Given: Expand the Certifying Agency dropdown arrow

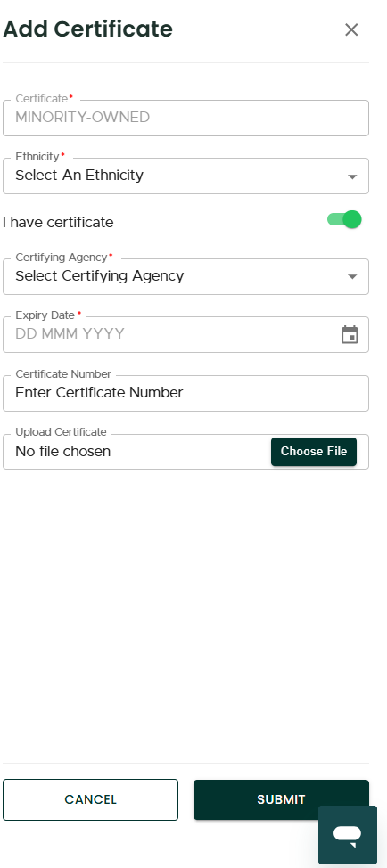Looking at the screenshot, I should click(352, 277).
